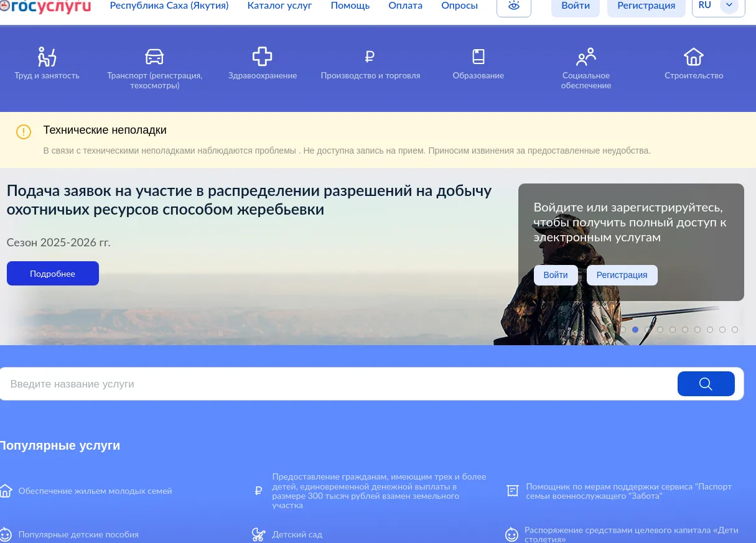Select the Социальное обеспечение people icon
The width and height of the screenshot is (756, 543).
pos(586,57)
